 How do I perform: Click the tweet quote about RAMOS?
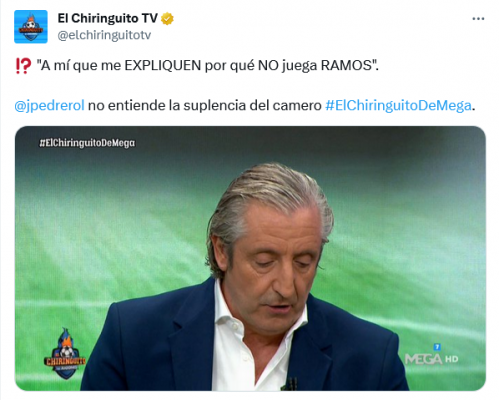click(208, 66)
